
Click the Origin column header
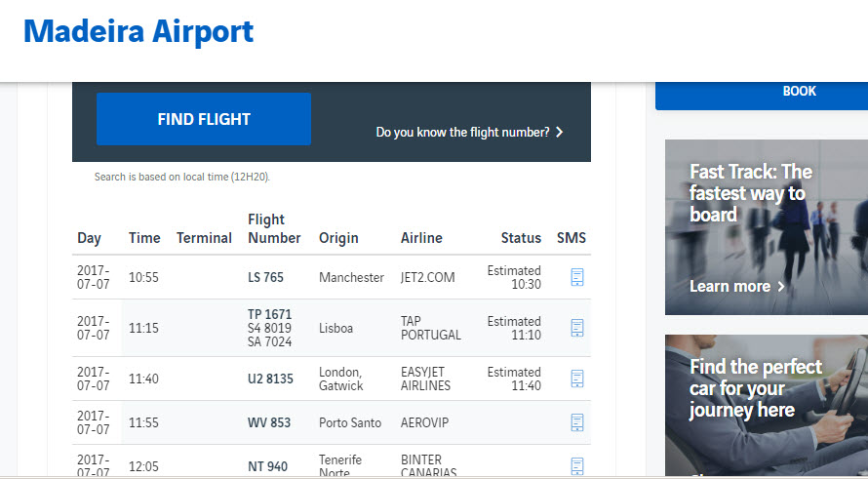pos(338,238)
